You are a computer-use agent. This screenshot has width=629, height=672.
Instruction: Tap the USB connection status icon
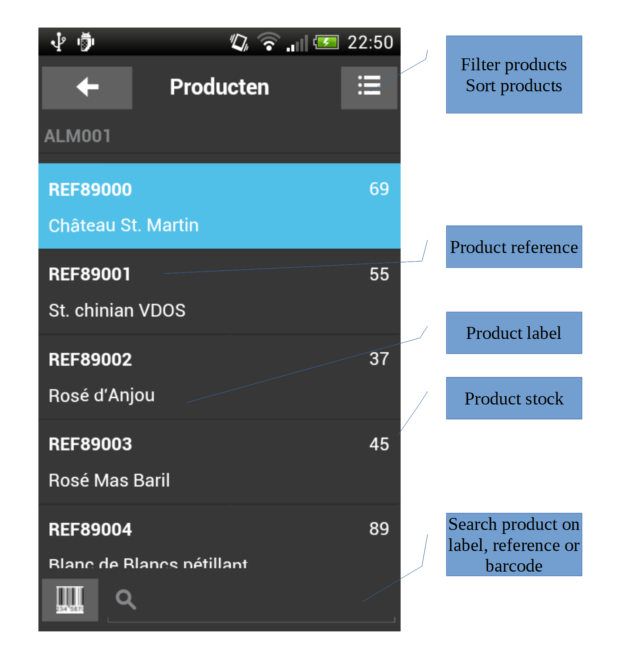(58, 42)
